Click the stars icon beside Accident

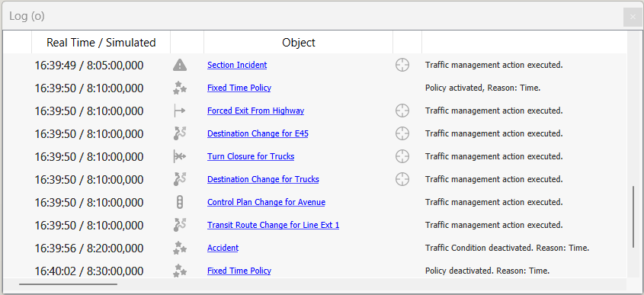[x=180, y=249]
